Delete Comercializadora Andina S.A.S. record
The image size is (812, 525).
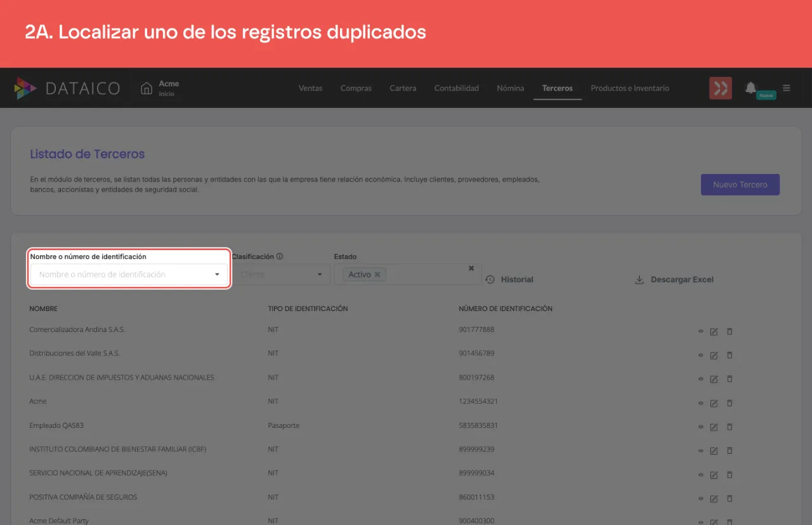click(x=730, y=331)
